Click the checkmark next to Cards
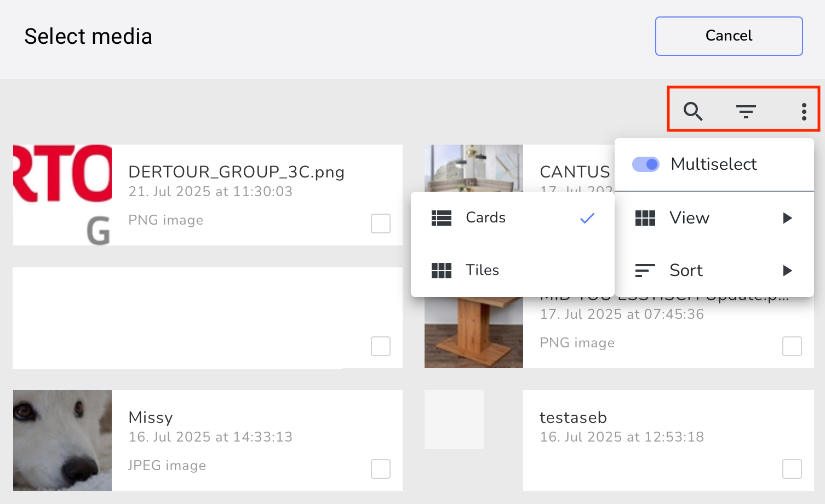The width and height of the screenshot is (825, 504). click(587, 217)
